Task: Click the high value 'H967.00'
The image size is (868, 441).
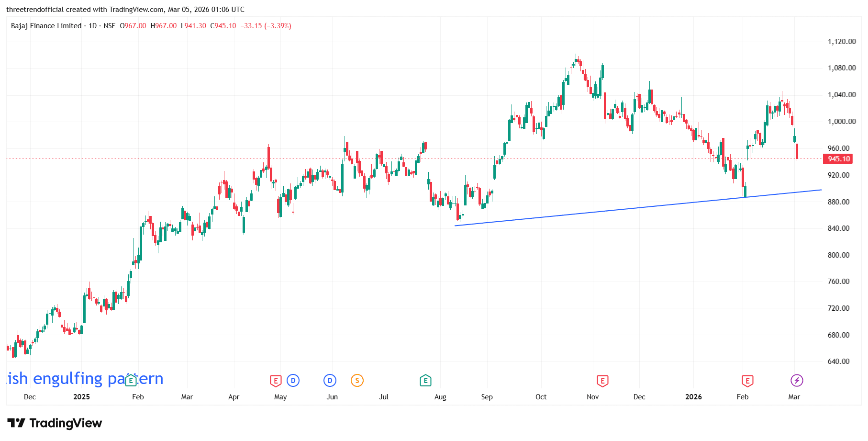Action: click(164, 26)
